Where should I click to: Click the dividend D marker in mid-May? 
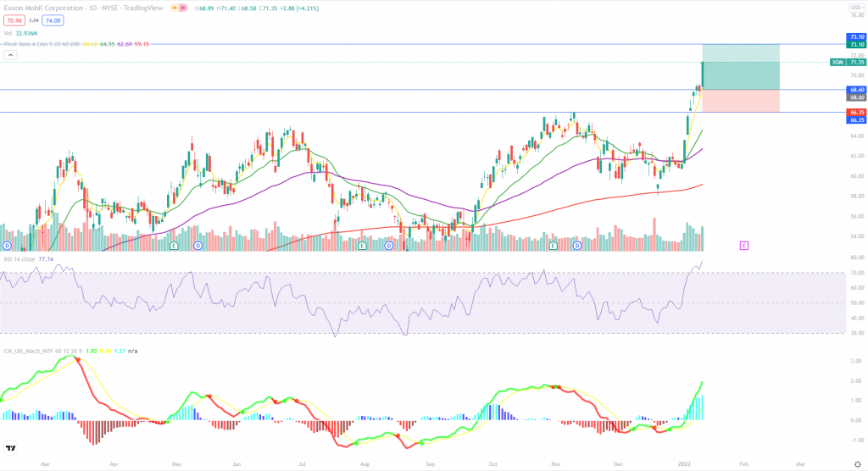tap(198, 245)
